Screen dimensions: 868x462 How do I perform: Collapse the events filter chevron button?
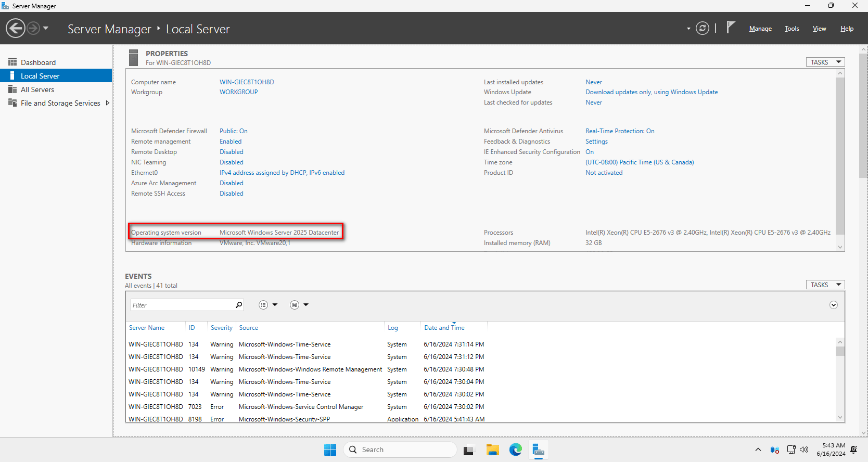click(834, 305)
